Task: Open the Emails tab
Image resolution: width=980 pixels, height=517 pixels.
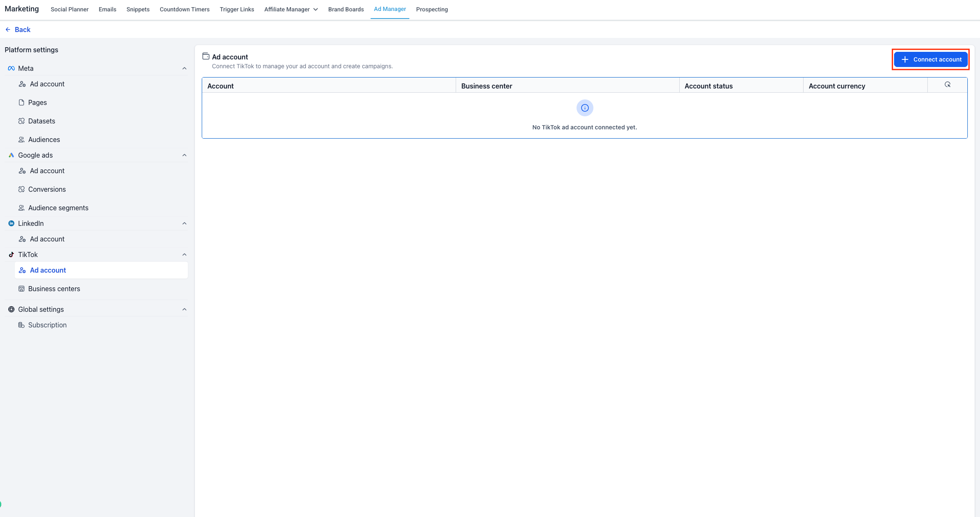Action: (x=107, y=9)
